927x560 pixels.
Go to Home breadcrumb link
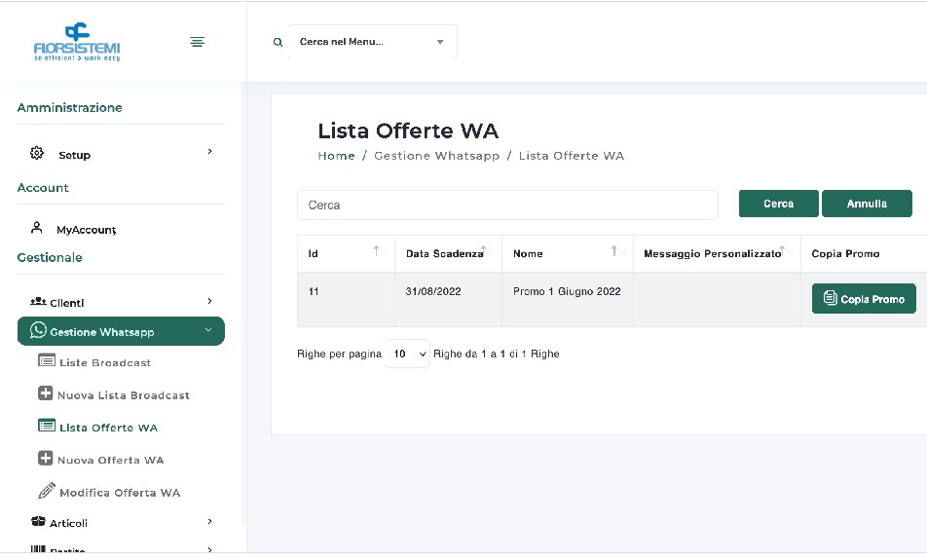[336, 156]
